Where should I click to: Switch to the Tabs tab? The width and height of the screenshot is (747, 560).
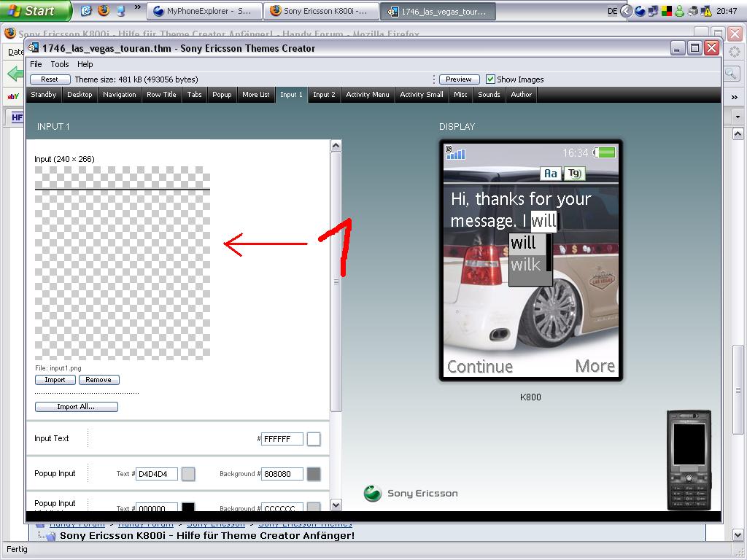click(x=194, y=95)
